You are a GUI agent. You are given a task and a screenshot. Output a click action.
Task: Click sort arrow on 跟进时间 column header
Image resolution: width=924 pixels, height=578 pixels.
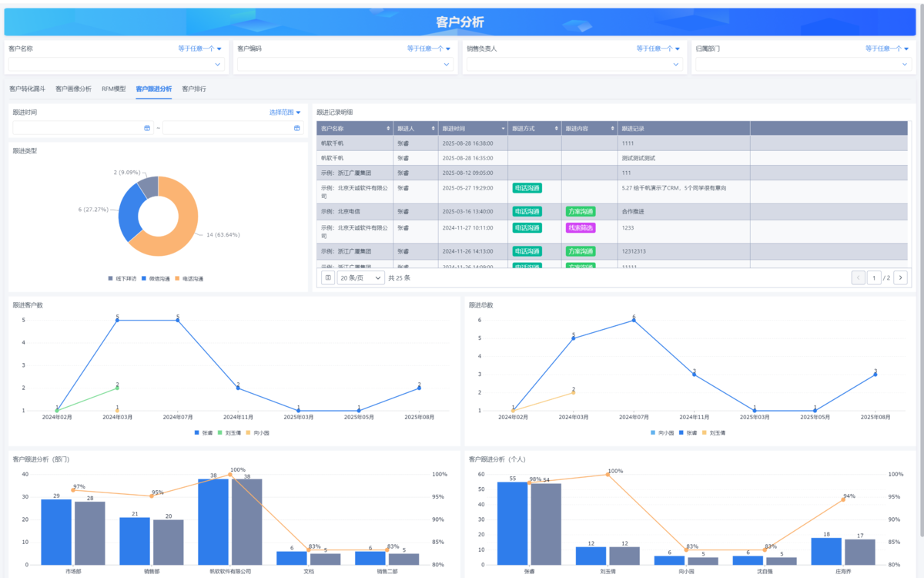[503, 128]
